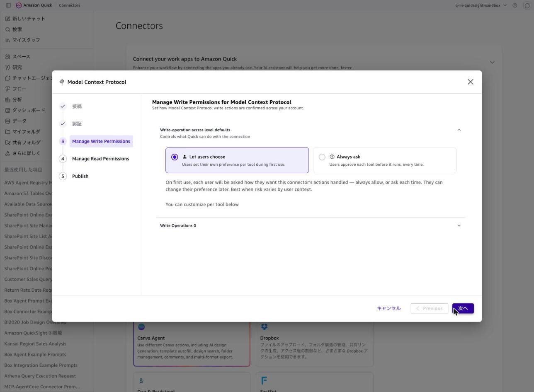Viewport: 534px width, 392px height.
Task: Open the help question mark icon
Action: point(515,5)
